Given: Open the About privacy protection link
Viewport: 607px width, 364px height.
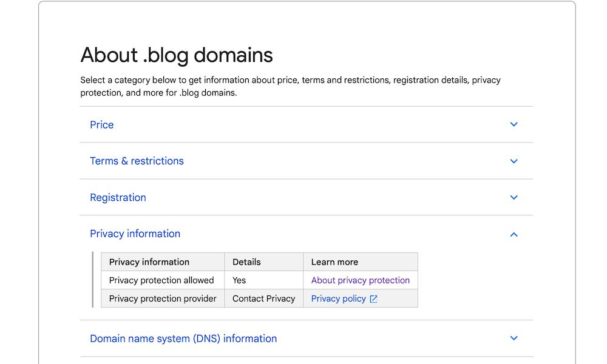Looking at the screenshot, I should pyautogui.click(x=360, y=280).
